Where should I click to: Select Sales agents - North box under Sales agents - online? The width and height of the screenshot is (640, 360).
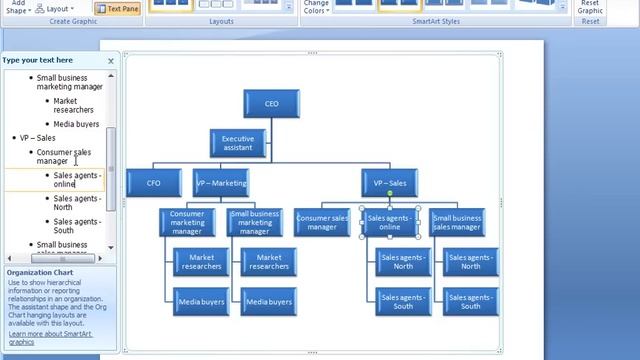tap(403, 262)
